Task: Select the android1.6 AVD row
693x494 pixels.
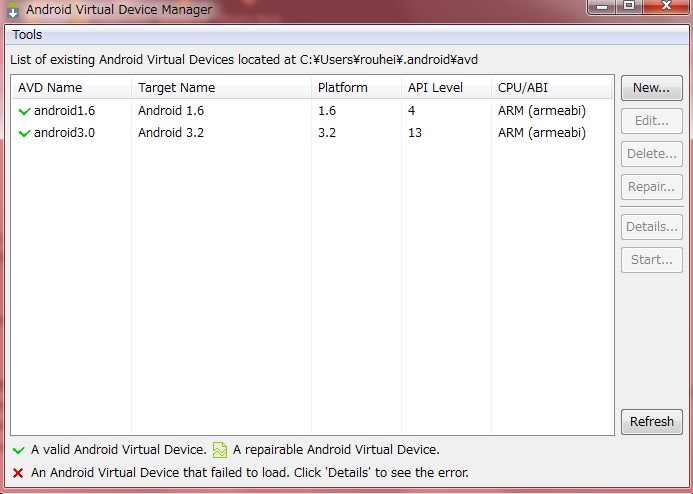Action: click(312, 110)
